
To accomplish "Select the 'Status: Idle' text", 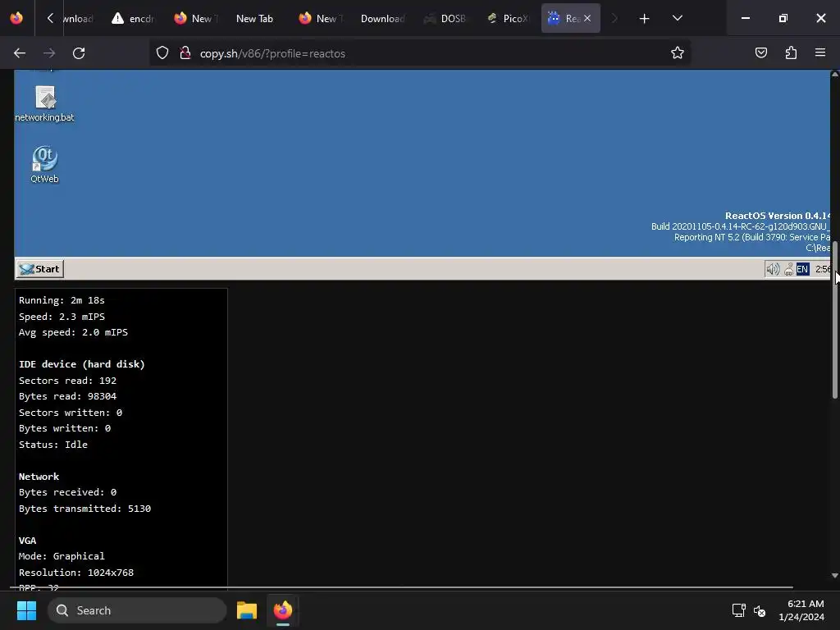I will coord(53,445).
